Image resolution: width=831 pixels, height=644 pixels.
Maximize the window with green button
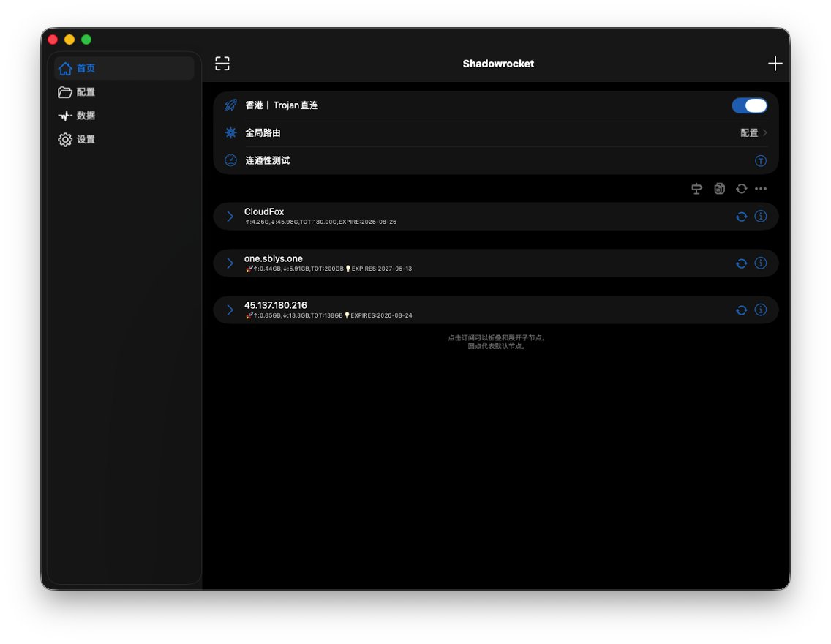tap(86, 40)
